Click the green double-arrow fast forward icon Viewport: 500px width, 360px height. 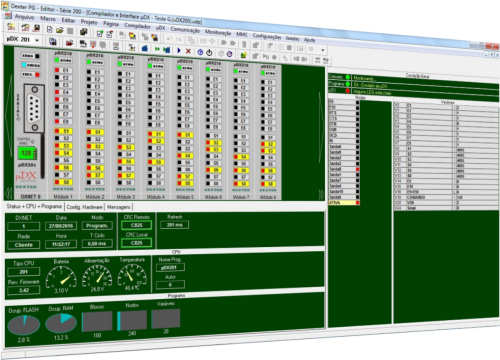pos(157,49)
